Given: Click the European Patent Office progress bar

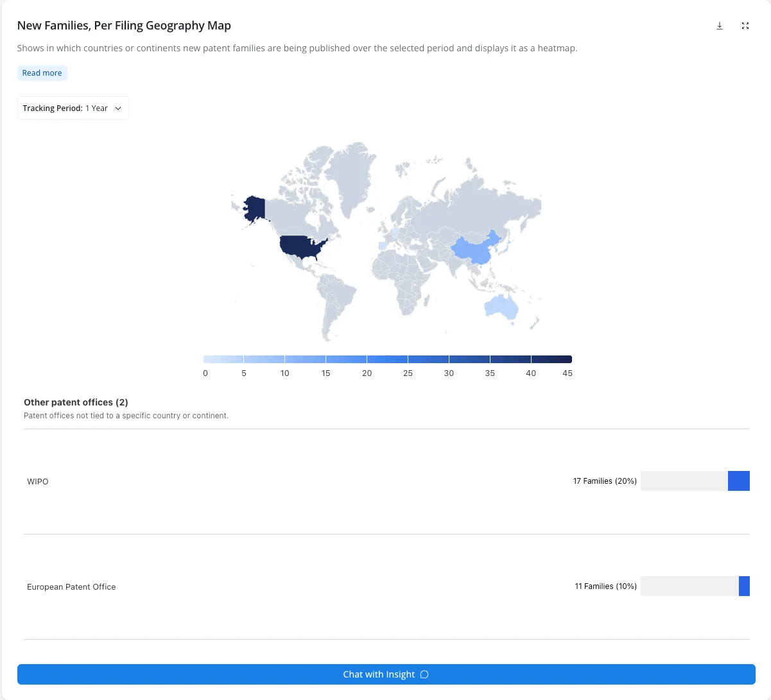Looking at the screenshot, I should (x=695, y=586).
